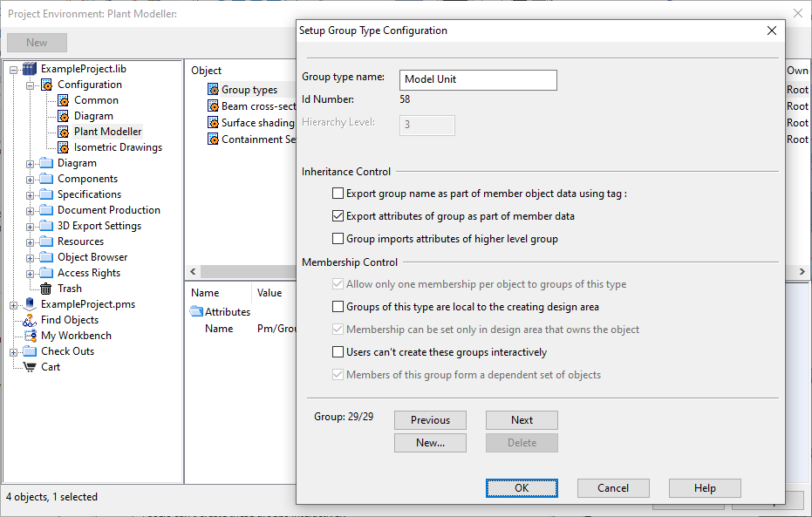Enable users can't create groups interactively
The width and height of the screenshot is (812, 517).
pyautogui.click(x=338, y=352)
